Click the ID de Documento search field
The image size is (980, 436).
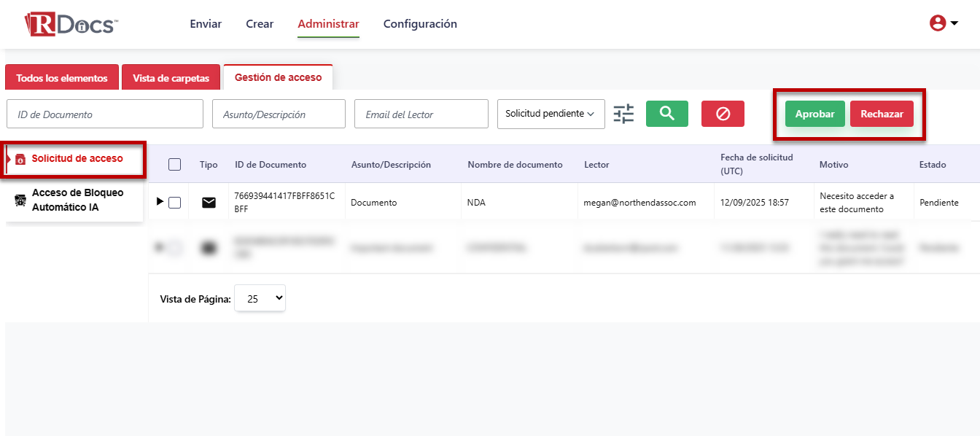[104, 114]
